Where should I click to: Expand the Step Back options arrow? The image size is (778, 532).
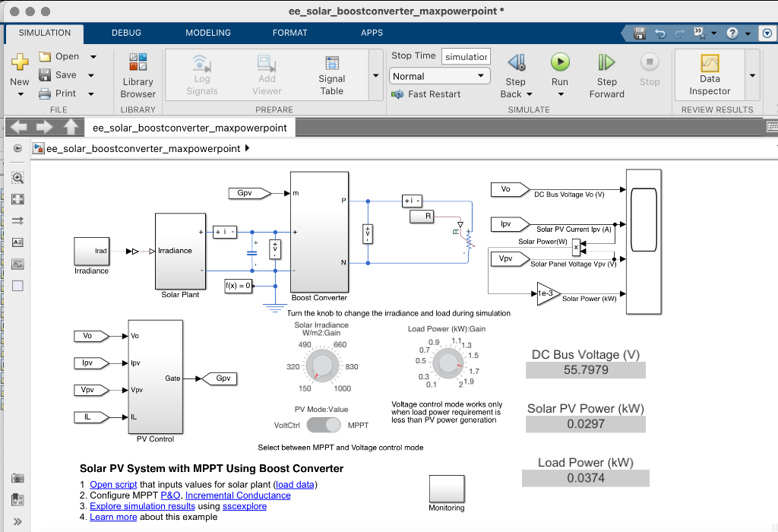(530, 94)
